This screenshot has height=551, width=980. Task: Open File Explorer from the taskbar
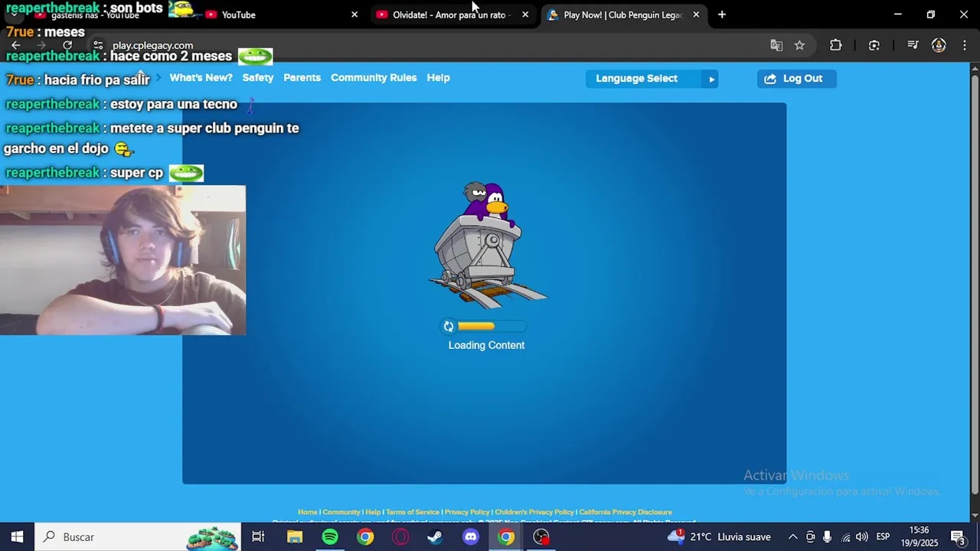pos(295,537)
